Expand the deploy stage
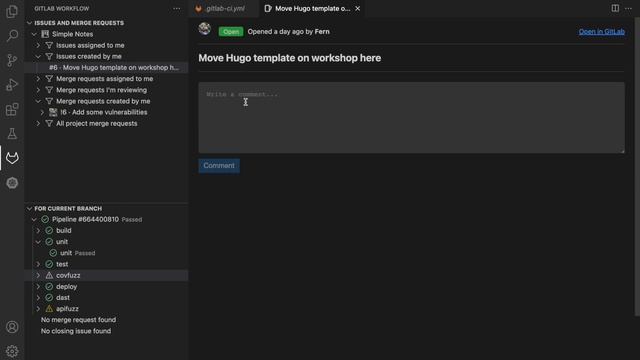This screenshot has height=360, width=640. (x=38, y=287)
